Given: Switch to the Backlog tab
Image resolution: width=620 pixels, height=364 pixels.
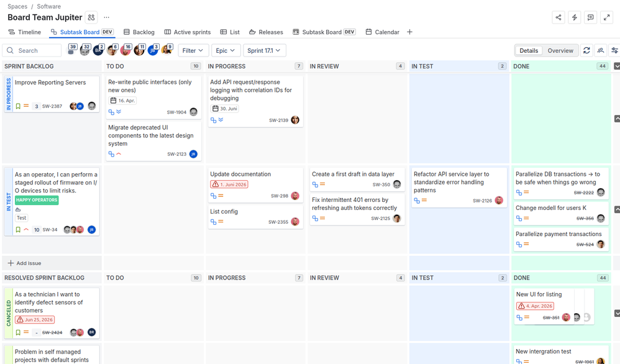Looking at the screenshot, I should [x=139, y=32].
